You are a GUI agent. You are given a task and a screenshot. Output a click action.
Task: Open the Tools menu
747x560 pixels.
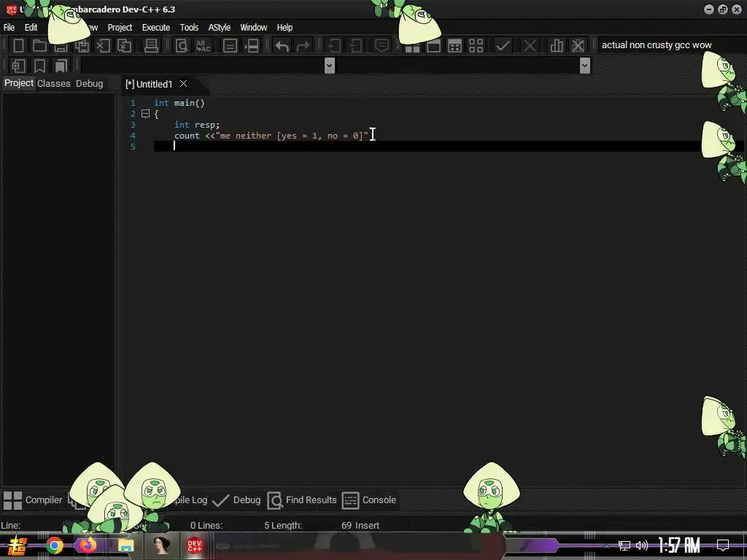tap(189, 27)
